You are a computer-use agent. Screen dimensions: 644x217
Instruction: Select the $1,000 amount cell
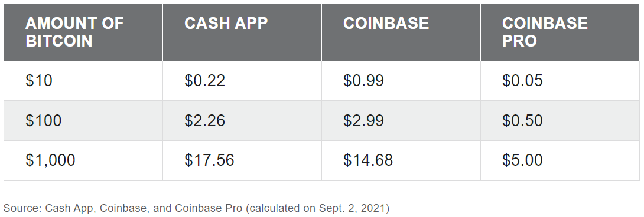[83, 160]
